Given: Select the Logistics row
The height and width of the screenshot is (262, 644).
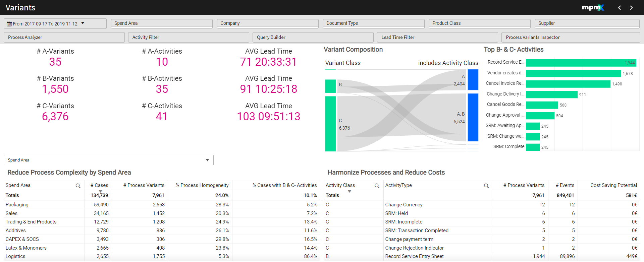Looking at the screenshot, I should pyautogui.click(x=161, y=256).
